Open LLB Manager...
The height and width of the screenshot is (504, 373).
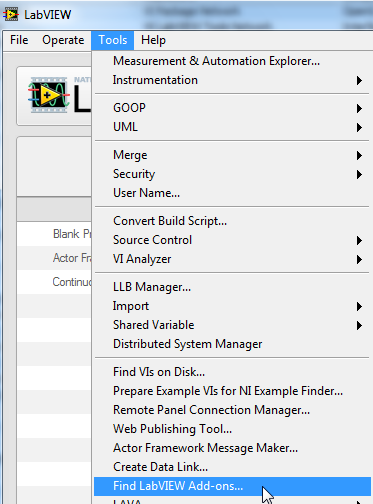point(232,287)
